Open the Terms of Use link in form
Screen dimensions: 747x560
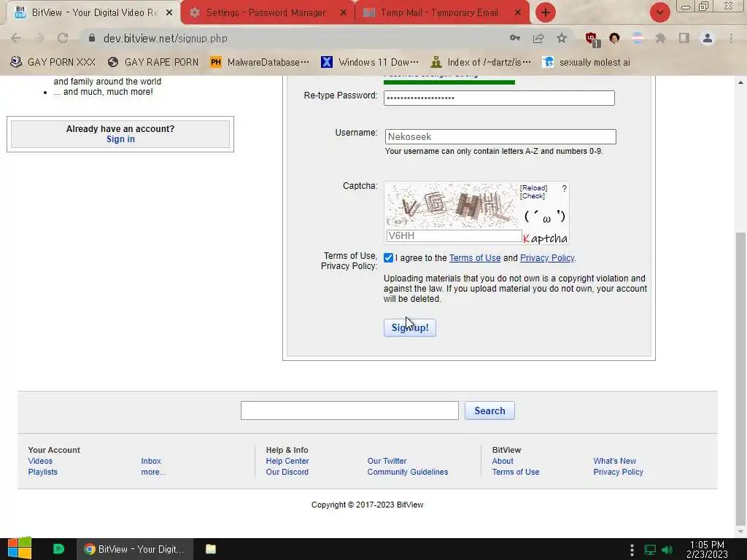click(x=474, y=257)
